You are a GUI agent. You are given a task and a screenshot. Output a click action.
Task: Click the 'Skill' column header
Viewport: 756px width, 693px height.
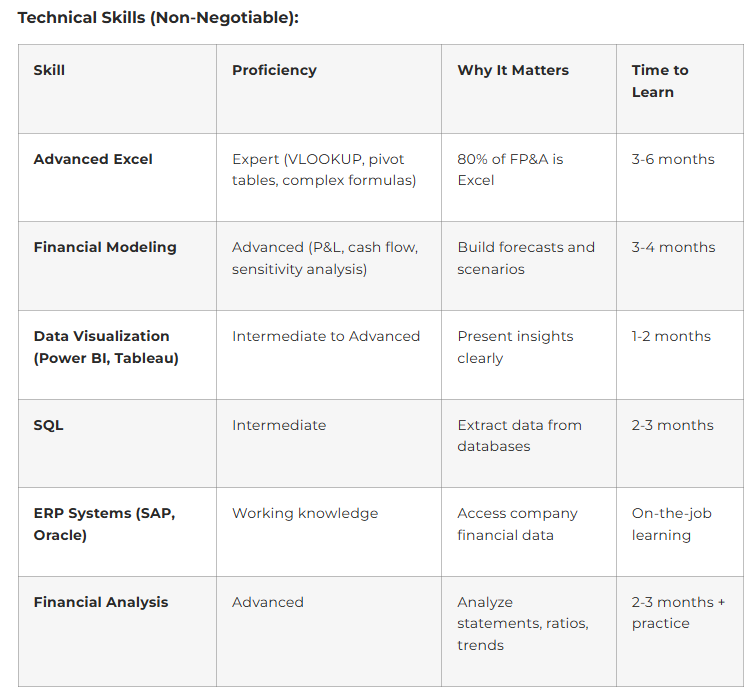(49, 70)
